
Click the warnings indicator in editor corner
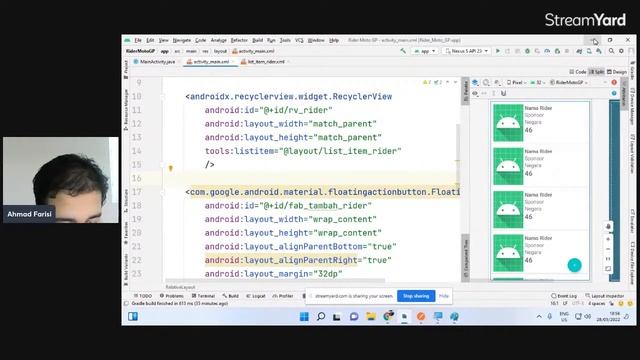point(427,82)
